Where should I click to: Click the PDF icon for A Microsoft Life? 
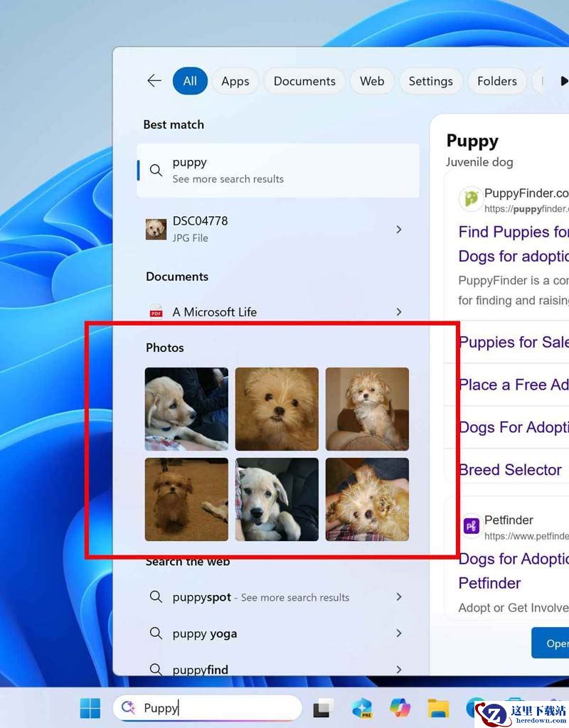(x=156, y=312)
